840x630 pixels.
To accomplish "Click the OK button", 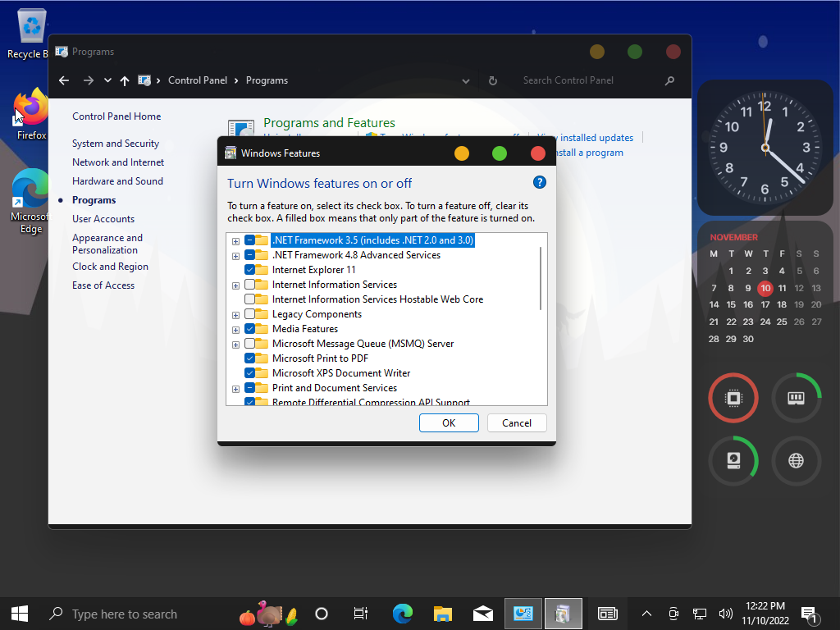I will [x=449, y=423].
